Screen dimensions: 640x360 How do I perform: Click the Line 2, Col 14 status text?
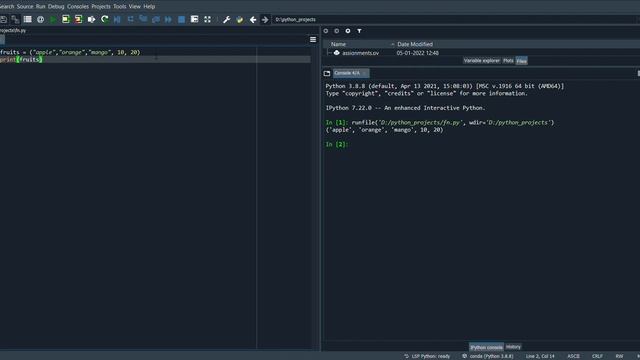coord(540,356)
